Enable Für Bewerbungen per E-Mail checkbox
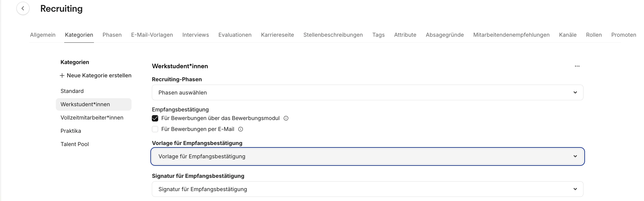Viewport: 644px width, 201px height. click(x=155, y=129)
